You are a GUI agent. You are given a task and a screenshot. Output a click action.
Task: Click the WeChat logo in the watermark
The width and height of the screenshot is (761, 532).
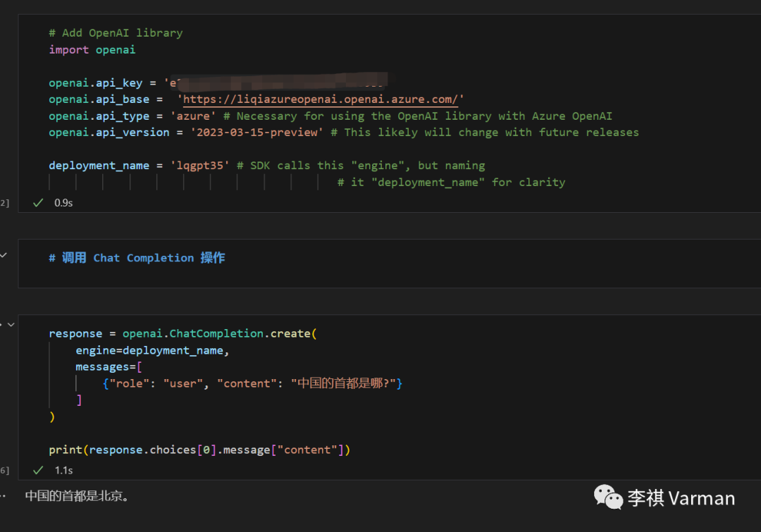pyautogui.click(x=608, y=497)
